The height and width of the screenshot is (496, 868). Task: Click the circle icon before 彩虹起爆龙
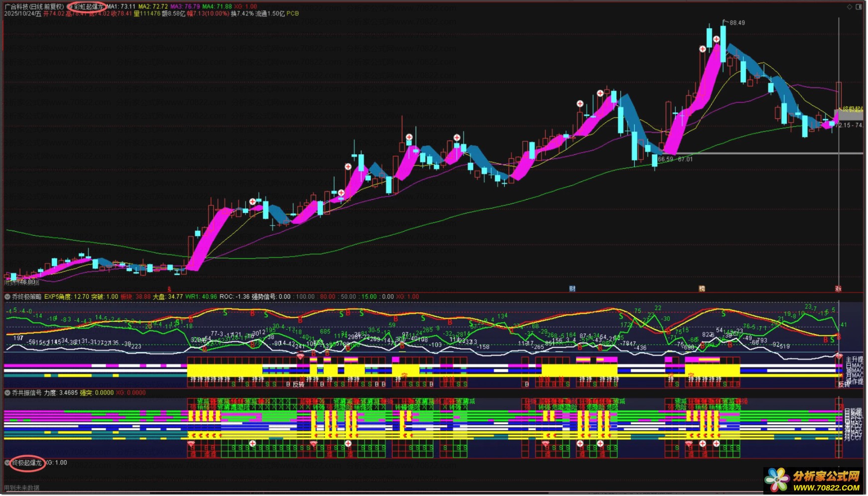[71, 7]
